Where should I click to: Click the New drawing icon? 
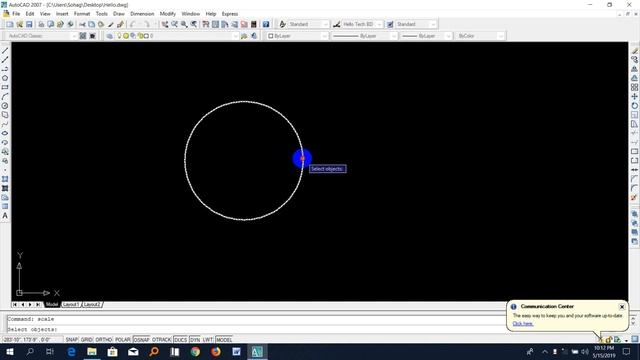point(10,24)
